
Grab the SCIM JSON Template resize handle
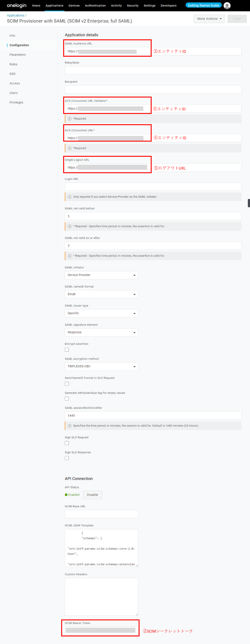point(137,565)
